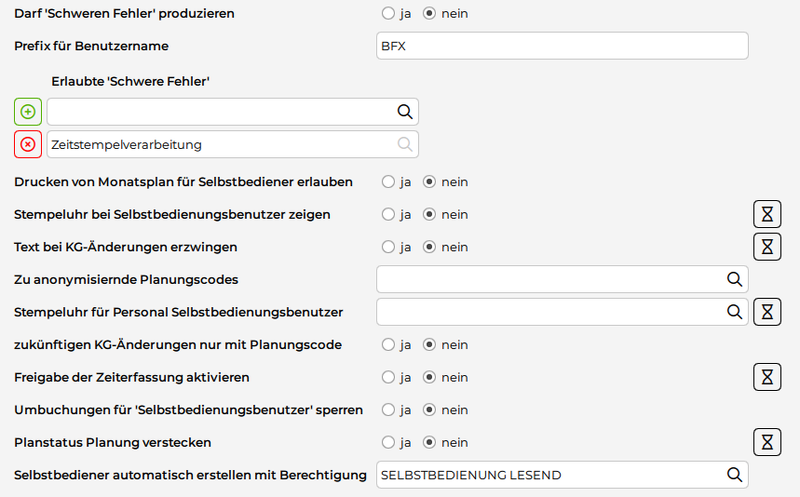Click green plus icon to add allowed error
This screenshot has height=497, width=800.
(28, 111)
